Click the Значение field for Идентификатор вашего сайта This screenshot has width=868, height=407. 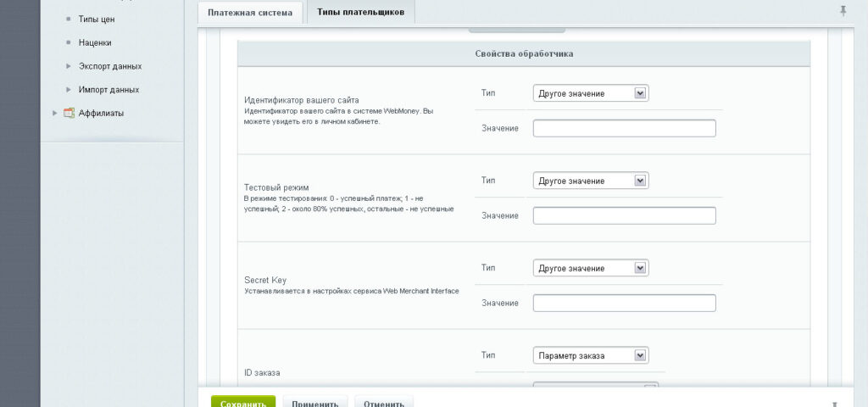[624, 128]
